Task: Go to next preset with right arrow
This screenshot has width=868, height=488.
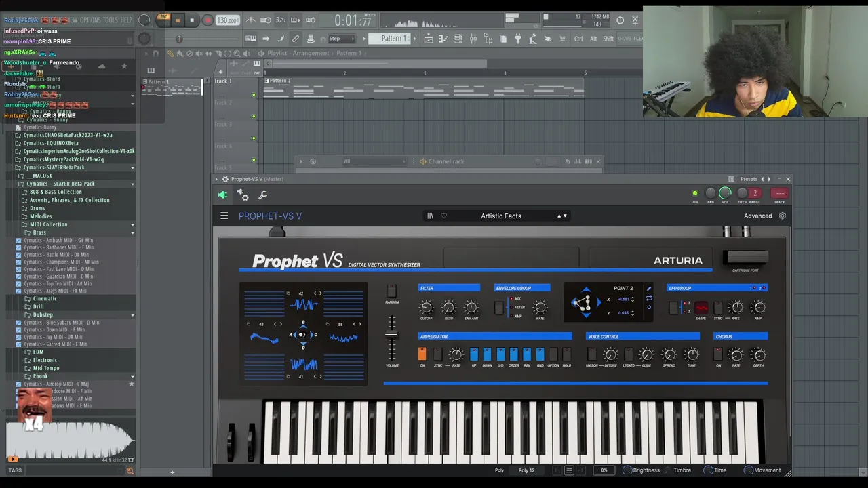Action: (769, 179)
